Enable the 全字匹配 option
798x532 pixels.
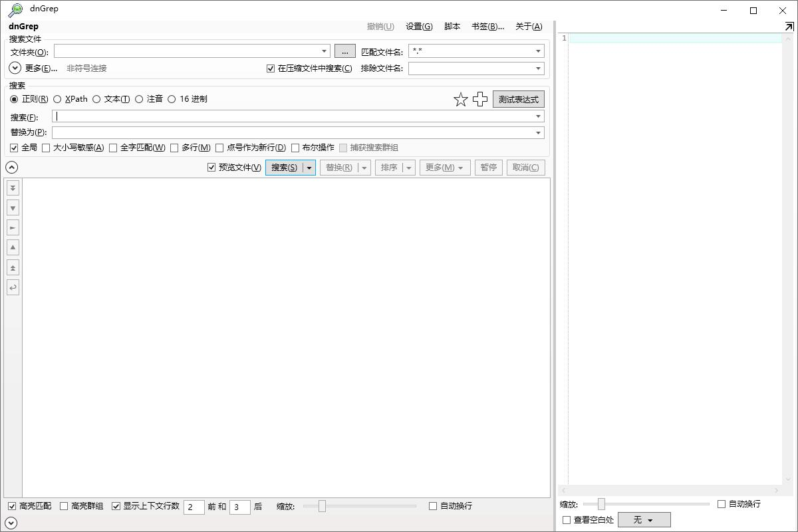pyautogui.click(x=113, y=148)
